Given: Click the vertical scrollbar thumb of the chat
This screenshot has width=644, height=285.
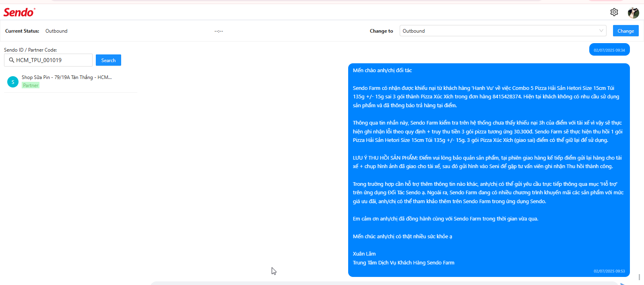Looking at the screenshot, I should (639, 277).
